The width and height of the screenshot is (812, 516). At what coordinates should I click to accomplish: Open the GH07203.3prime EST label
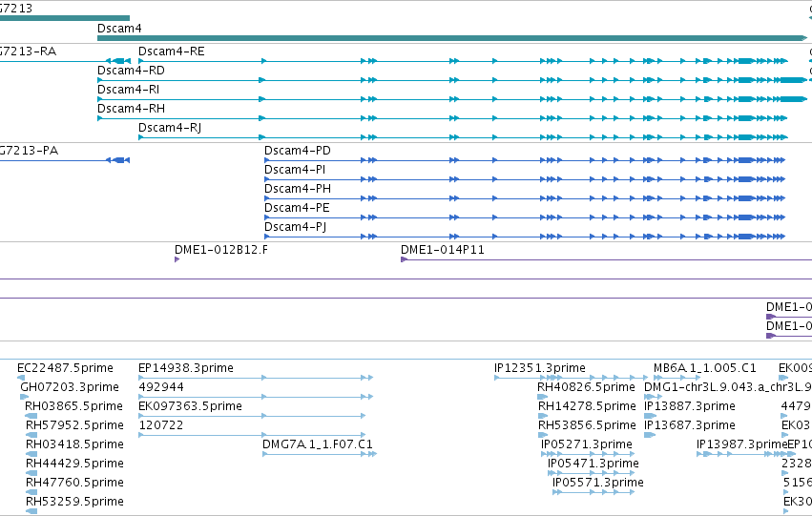pyautogui.click(x=70, y=387)
